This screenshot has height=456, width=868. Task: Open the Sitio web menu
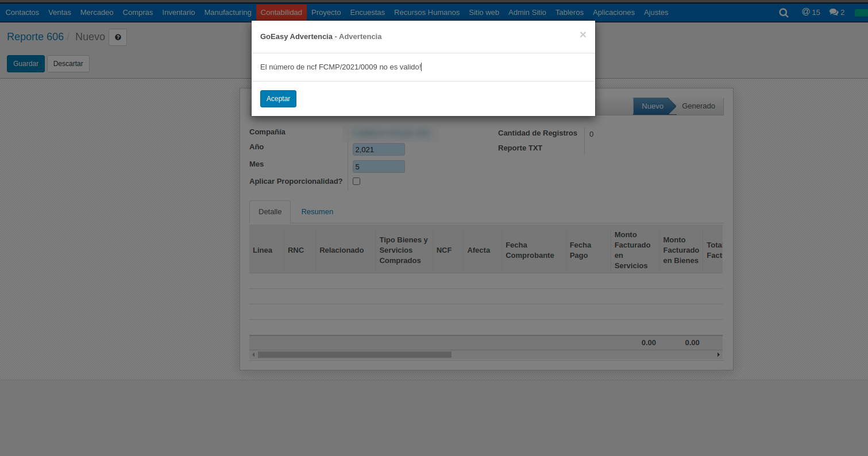[x=484, y=12]
